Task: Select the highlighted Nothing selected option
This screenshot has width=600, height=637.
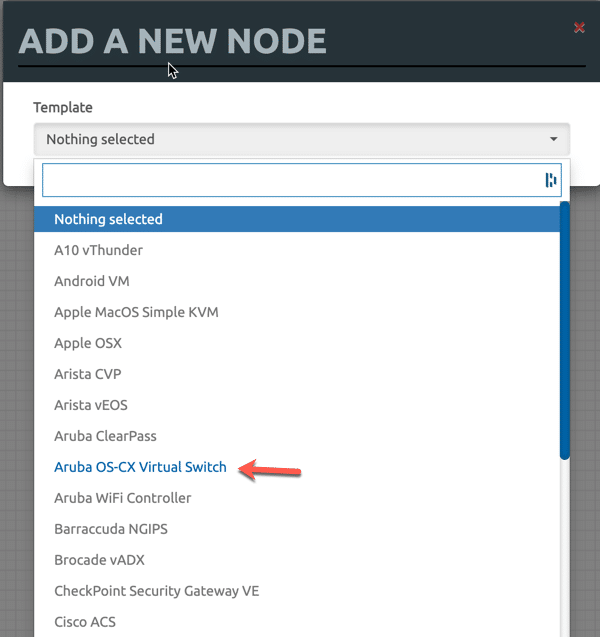Action: [297, 219]
